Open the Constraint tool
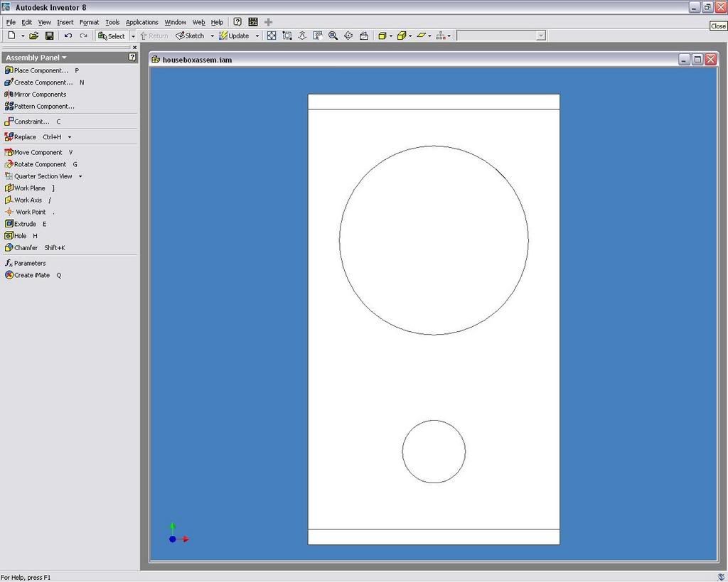Image resolution: width=728 pixels, height=582 pixels. click(x=31, y=122)
